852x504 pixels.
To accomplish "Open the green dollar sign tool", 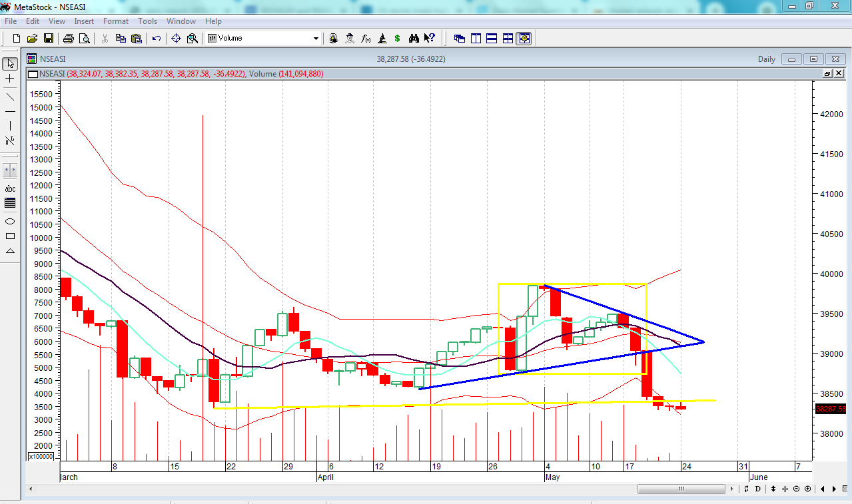I will [x=398, y=39].
